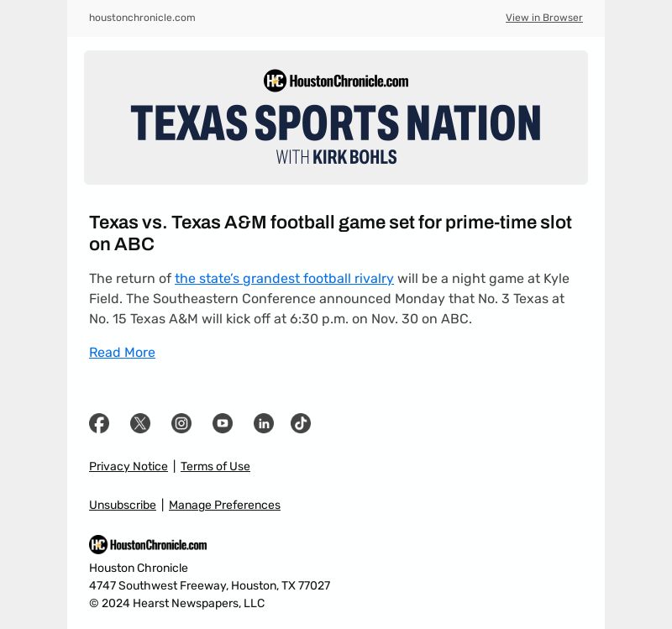Follow "the state's grandest football rivalry" link
This screenshot has width=672, height=629.
coord(284,279)
